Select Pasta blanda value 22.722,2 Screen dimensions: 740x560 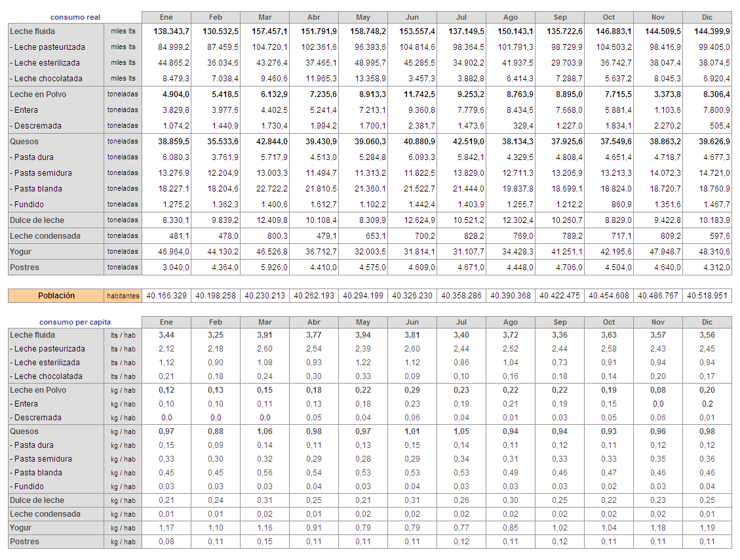pyautogui.click(x=272, y=189)
